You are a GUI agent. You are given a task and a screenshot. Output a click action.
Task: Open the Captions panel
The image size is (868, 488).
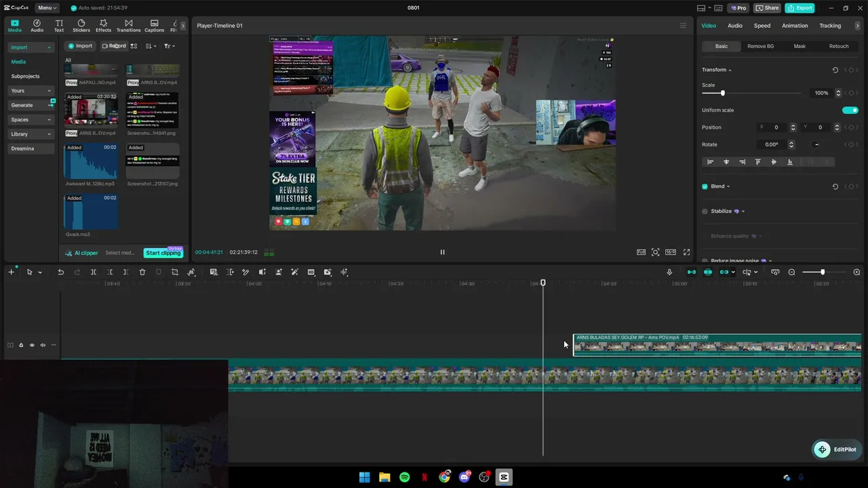coord(155,26)
